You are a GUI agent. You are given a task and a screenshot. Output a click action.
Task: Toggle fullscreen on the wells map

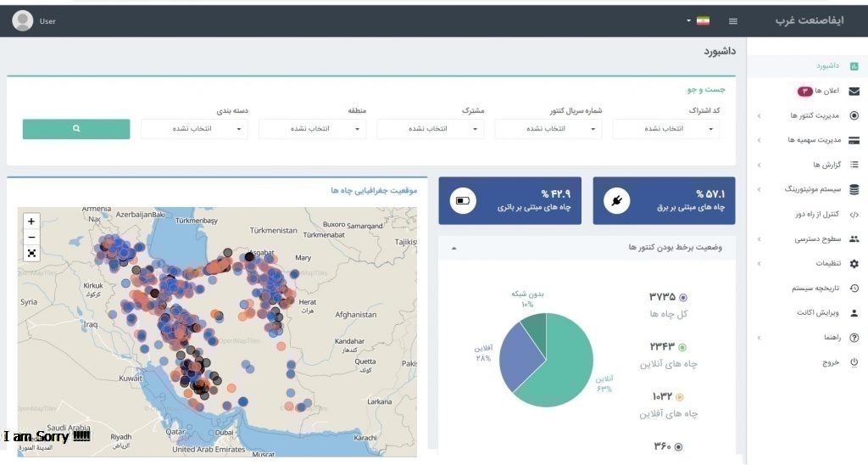coord(31,253)
